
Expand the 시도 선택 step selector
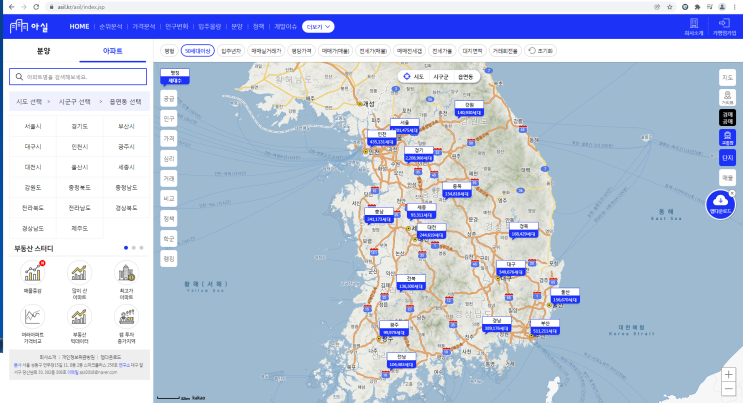(29, 101)
